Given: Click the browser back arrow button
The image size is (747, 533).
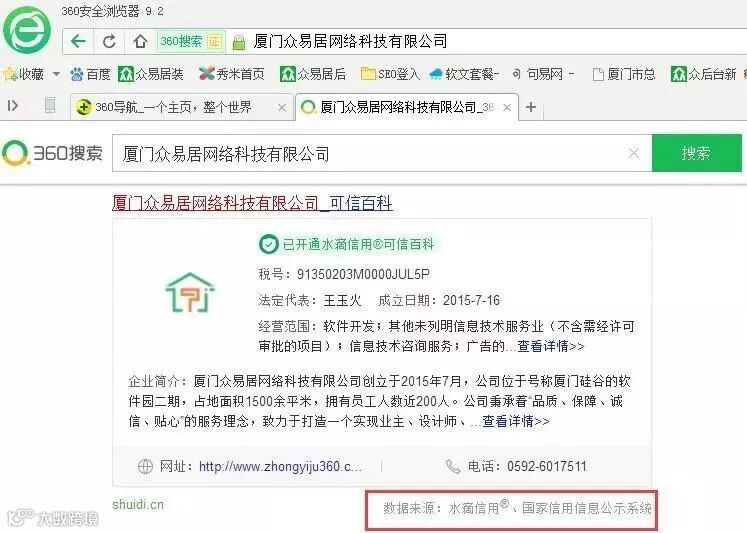Looking at the screenshot, I should click(78, 41).
